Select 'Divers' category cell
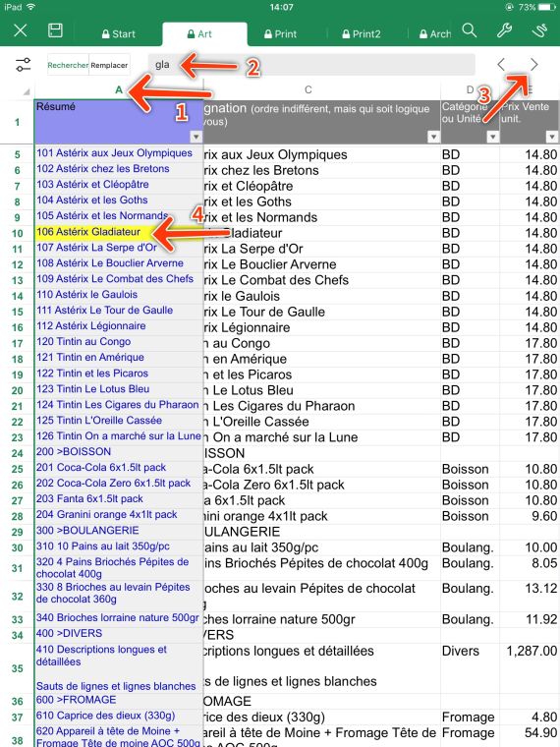This screenshot has height=747, width=560. point(470,667)
